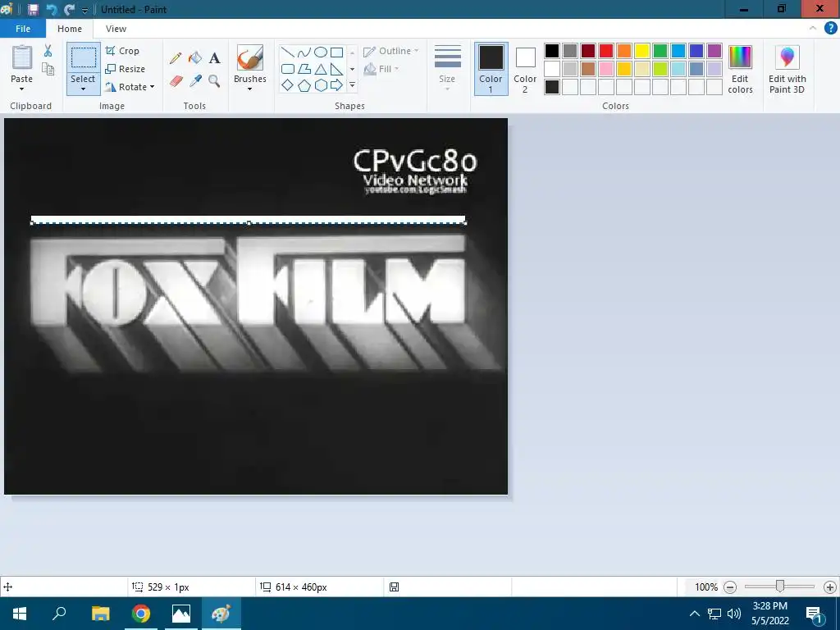Pick the red color swatch
This screenshot has height=630, width=840.
(x=606, y=51)
